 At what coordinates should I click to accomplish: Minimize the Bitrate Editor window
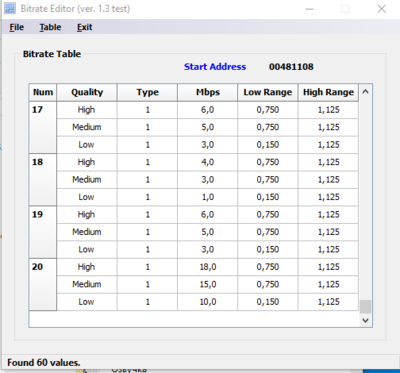click(310, 9)
